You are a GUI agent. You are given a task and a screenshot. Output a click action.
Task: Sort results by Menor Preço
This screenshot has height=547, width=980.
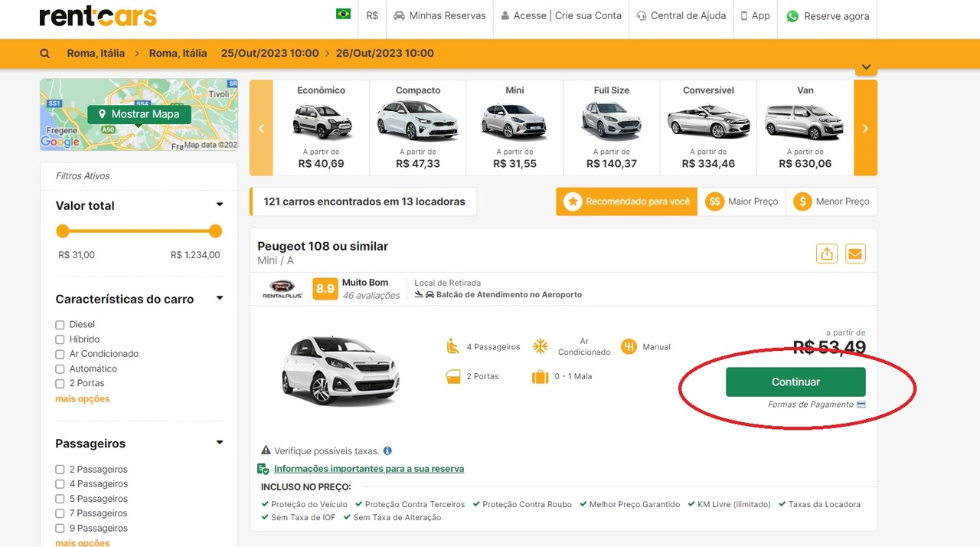coord(831,201)
